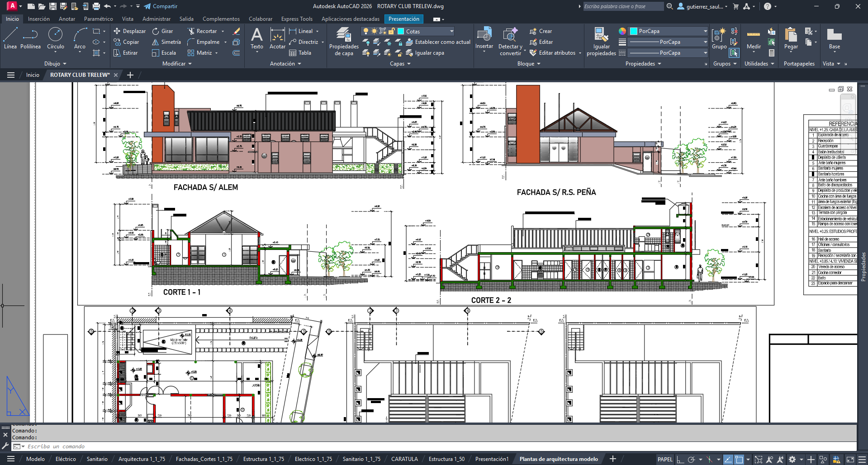Toggle the Cotas layer lightbulb off
The image size is (868, 465).
[365, 31]
